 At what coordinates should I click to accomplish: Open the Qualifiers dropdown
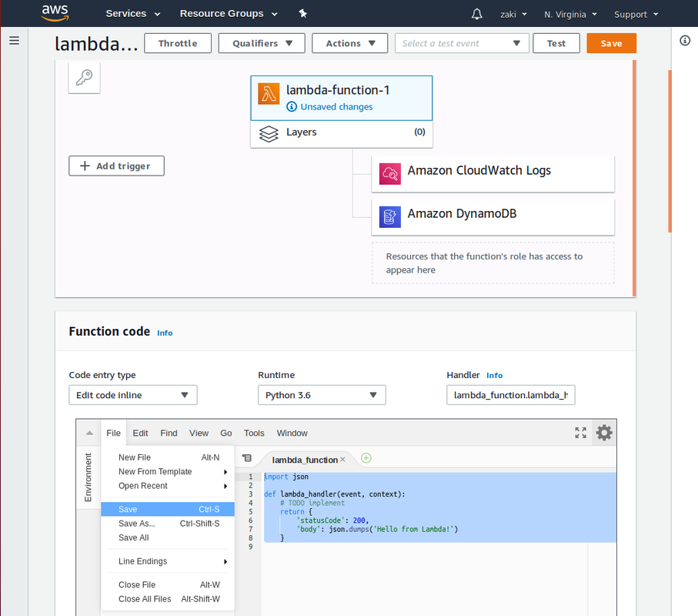[x=261, y=42]
